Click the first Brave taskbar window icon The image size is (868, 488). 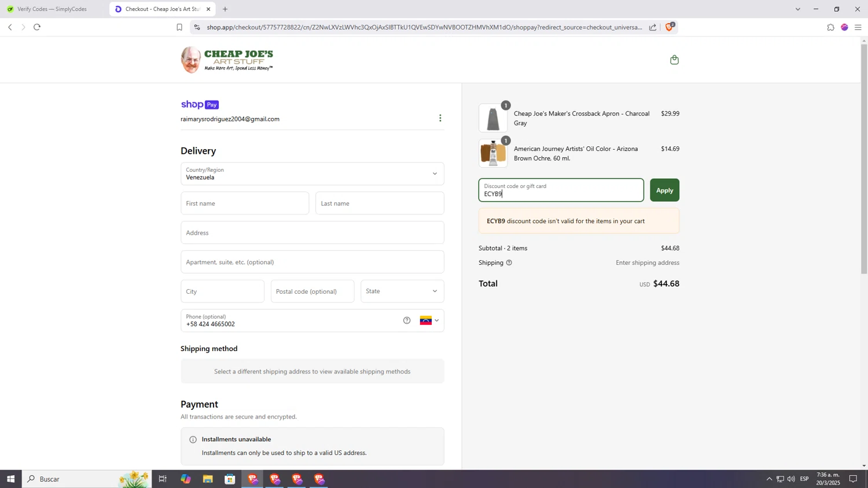tap(252, 479)
